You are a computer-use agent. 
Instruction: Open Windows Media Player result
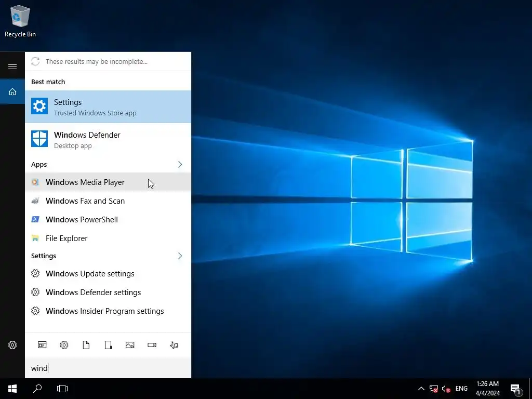(108, 182)
